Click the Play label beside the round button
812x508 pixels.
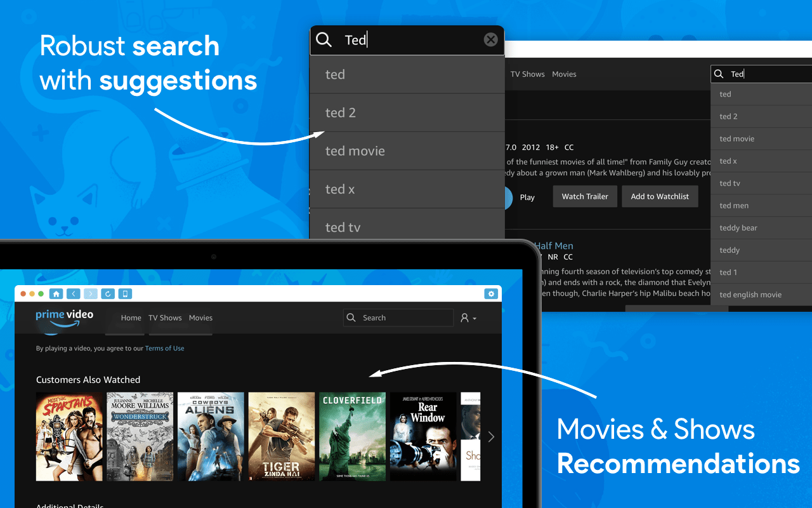(527, 197)
